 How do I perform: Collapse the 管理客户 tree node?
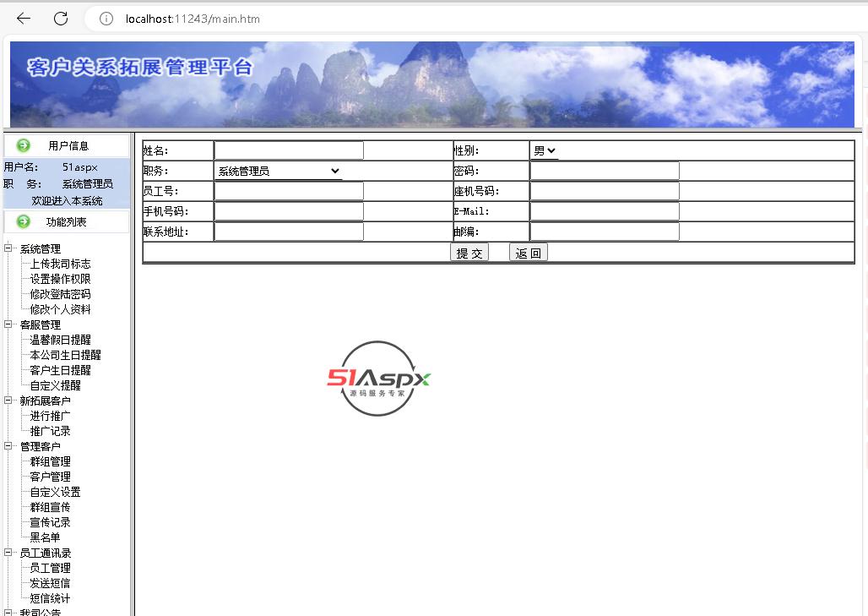[8, 445]
